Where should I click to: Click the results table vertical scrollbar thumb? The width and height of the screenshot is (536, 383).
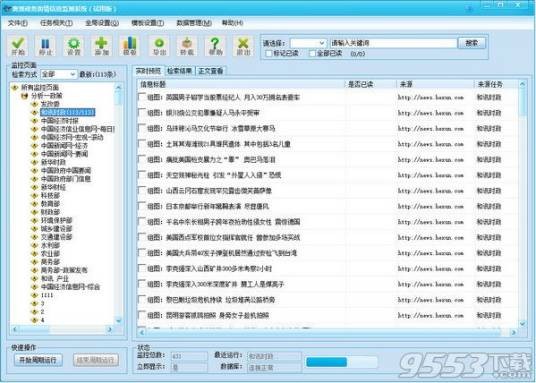point(523,103)
